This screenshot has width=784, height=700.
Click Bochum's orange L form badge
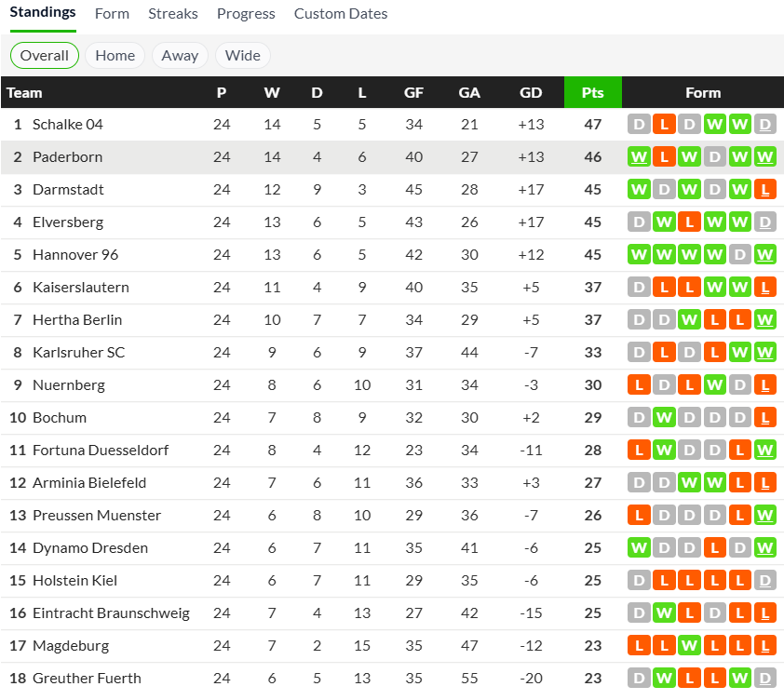click(x=765, y=417)
